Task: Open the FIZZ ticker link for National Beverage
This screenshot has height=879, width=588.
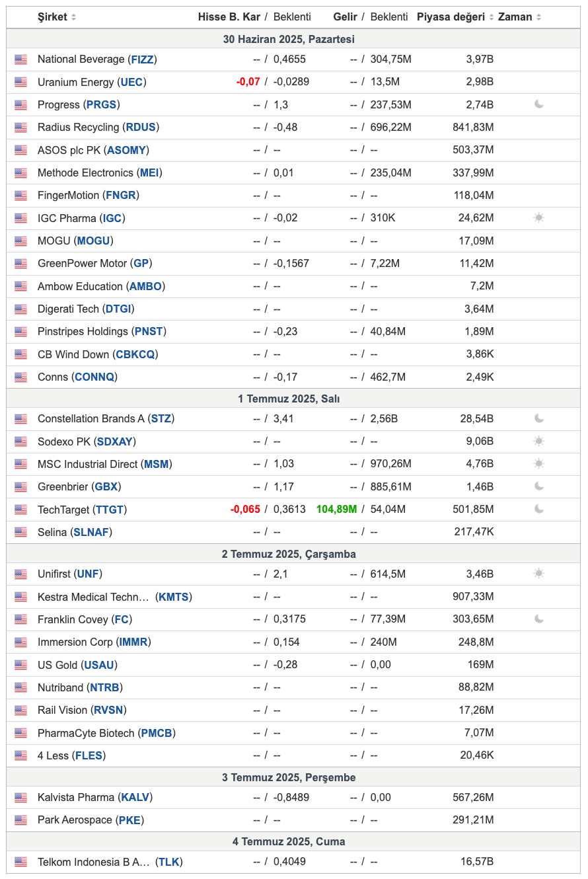Action: (142, 59)
